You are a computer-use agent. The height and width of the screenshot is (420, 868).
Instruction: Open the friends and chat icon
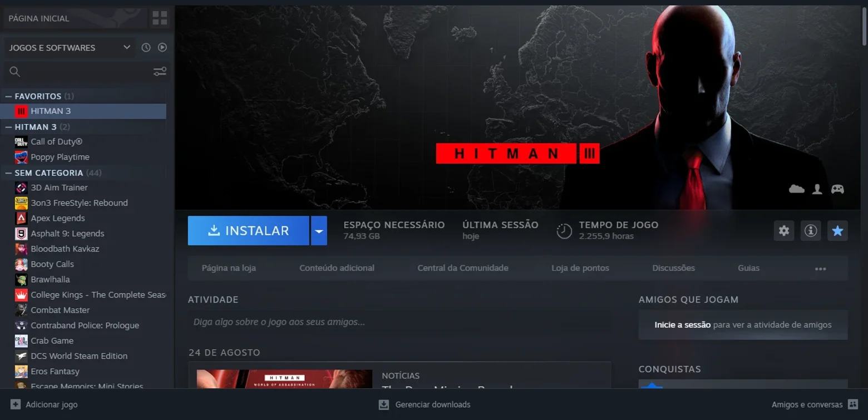click(852, 404)
